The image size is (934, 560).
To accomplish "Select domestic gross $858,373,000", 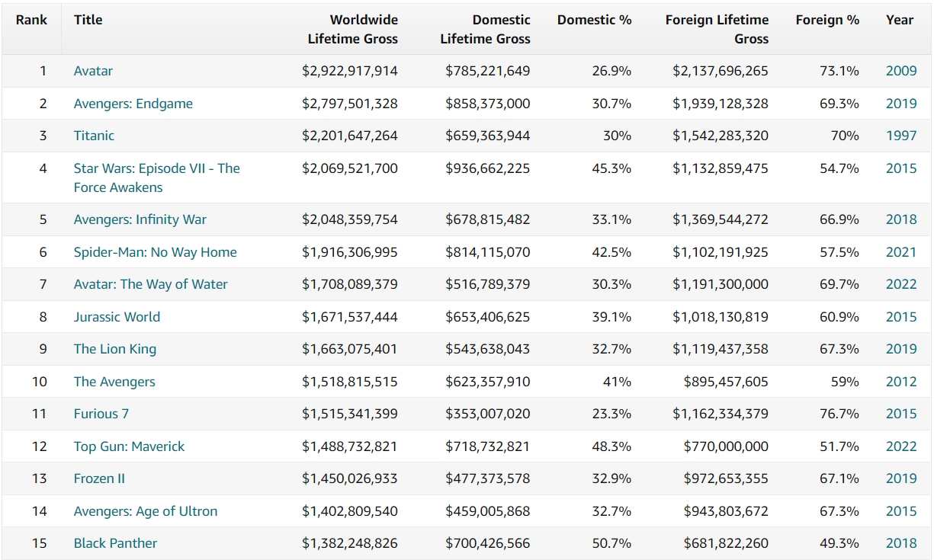I will click(x=488, y=104).
